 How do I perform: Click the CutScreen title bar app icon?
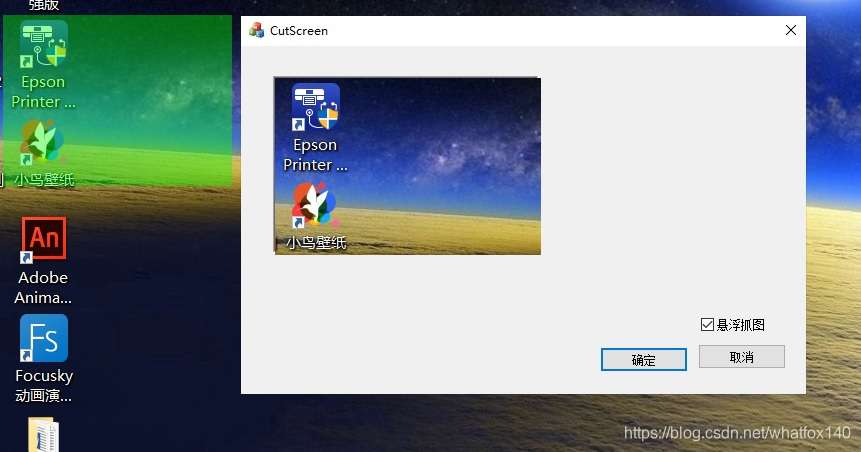(x=256, y=30)
